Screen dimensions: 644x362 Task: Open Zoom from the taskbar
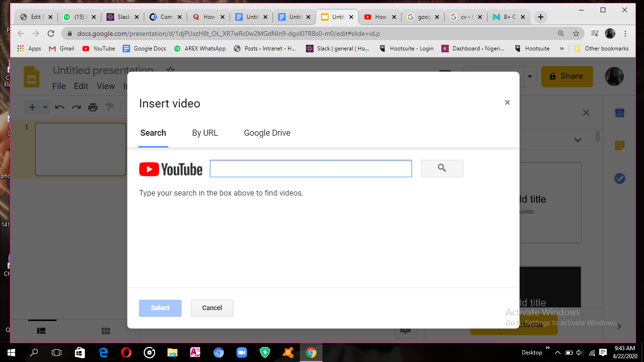coord(241,352)
